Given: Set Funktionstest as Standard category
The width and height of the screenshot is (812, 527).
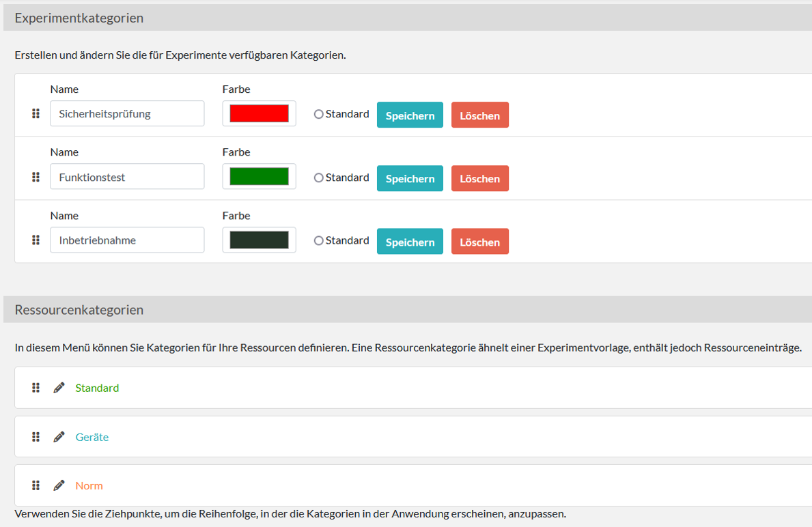Looking at the screenshot, I should [x=318, y=178].
